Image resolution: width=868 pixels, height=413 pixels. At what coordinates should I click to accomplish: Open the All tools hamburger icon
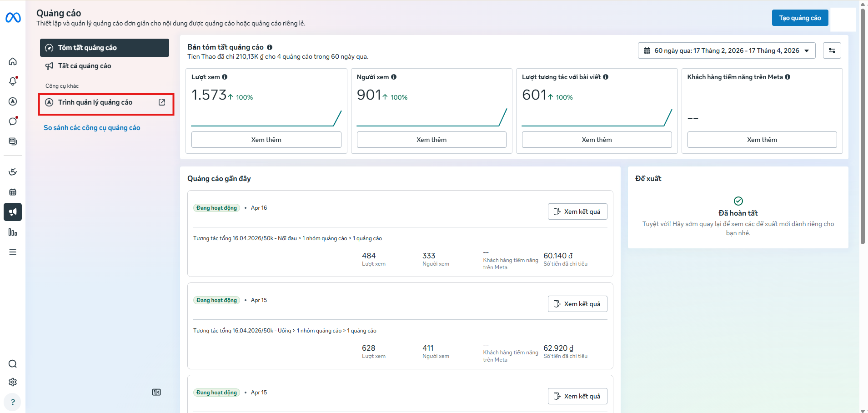pos(13,252)
